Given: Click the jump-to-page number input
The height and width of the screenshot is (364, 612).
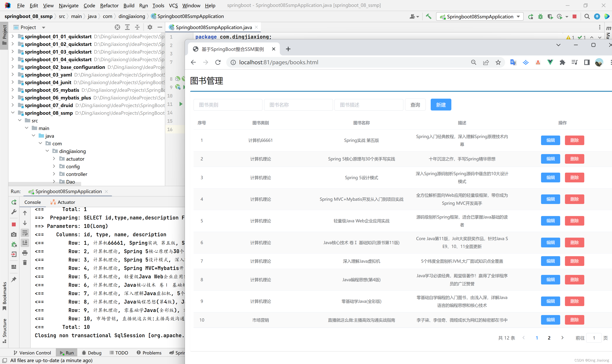Looking at the screenshot, I should pos(594,338).
